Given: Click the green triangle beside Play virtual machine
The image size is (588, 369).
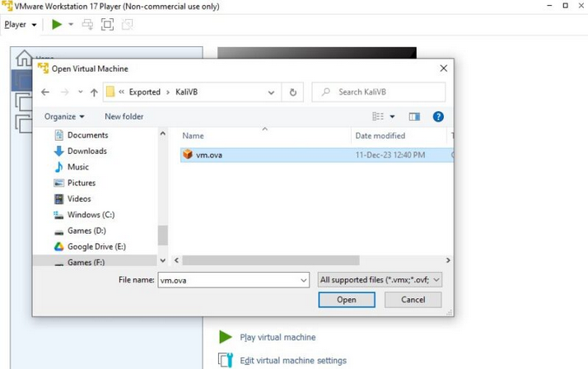Looking at the screenshot, I should click(x=226, y=337).
